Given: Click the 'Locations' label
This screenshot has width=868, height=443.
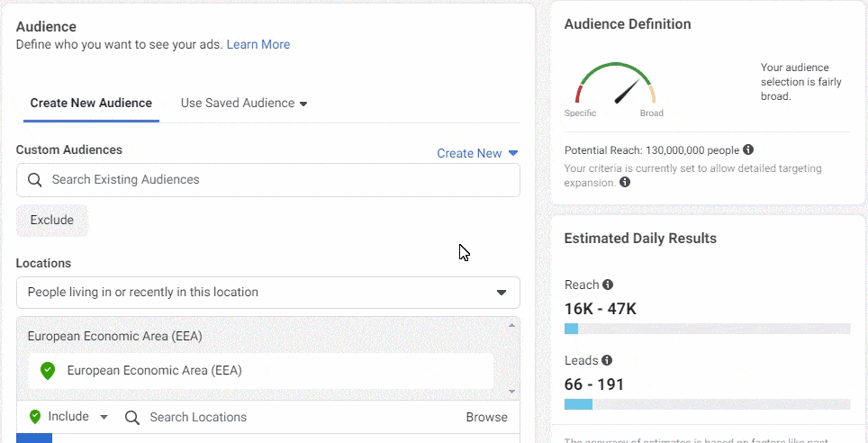Looking at the screenshot, I should (44, 264).
